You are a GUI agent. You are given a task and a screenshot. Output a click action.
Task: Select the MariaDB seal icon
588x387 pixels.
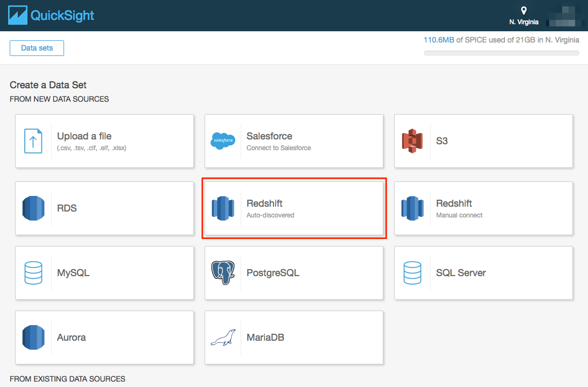coord(223,337)
